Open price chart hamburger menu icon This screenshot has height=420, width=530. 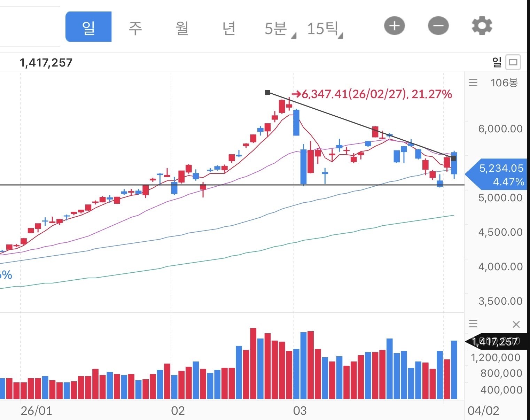coord(473,83)
